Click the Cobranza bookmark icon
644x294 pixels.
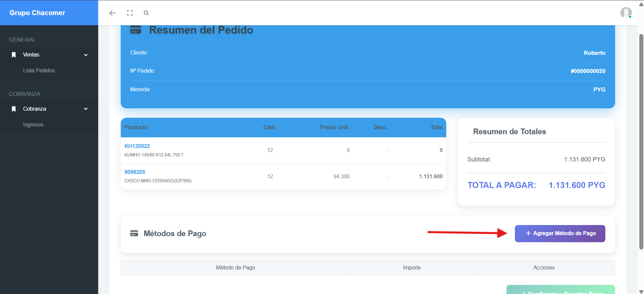pos(14,109)
